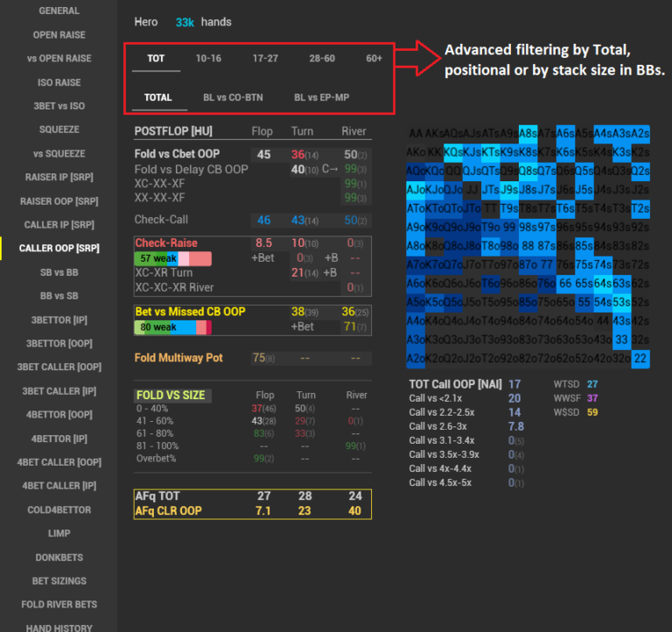The image size is (672, 632).
Task: Click the Check-Raise stat label
Action: (166, 242)
